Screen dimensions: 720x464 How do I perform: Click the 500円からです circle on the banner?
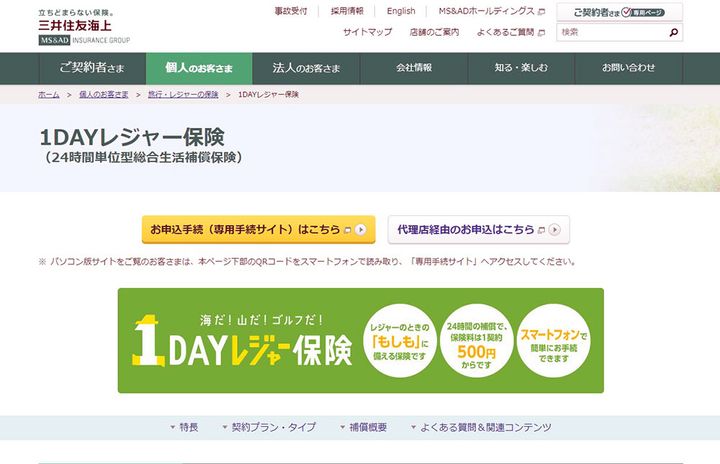point(476,340)
